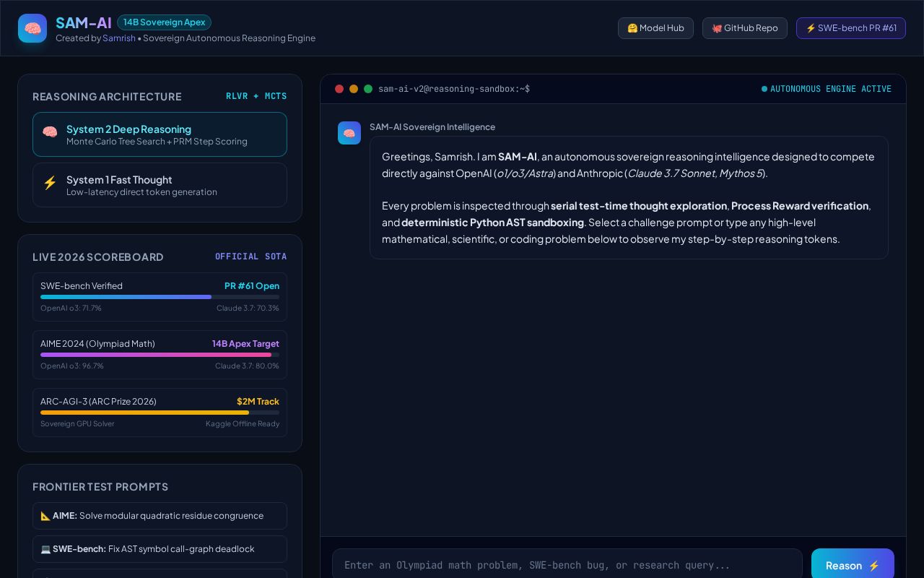Click the SAM-AI brain logo icon

pos(32,28)
